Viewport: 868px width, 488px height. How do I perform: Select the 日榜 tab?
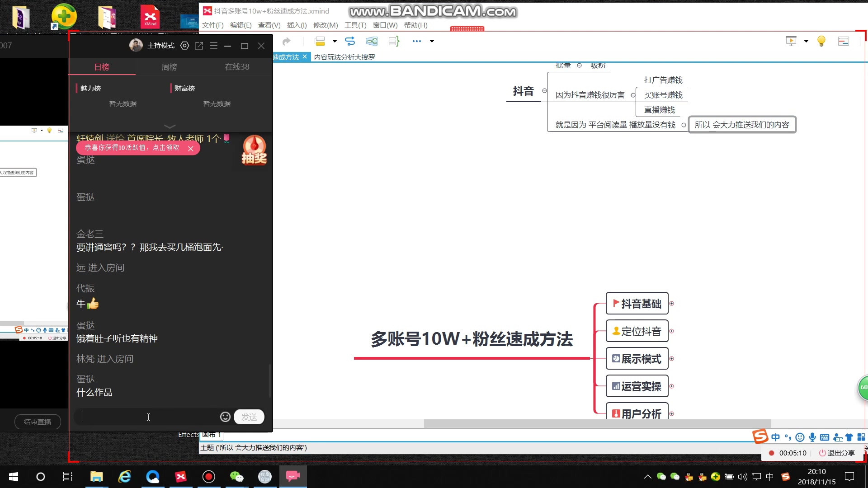102,67
